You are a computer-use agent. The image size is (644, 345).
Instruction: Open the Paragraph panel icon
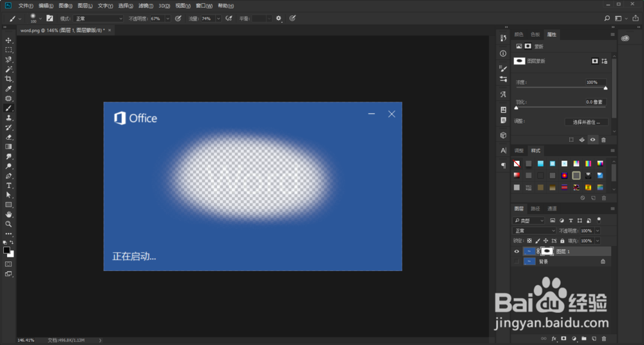coord(503,165)
